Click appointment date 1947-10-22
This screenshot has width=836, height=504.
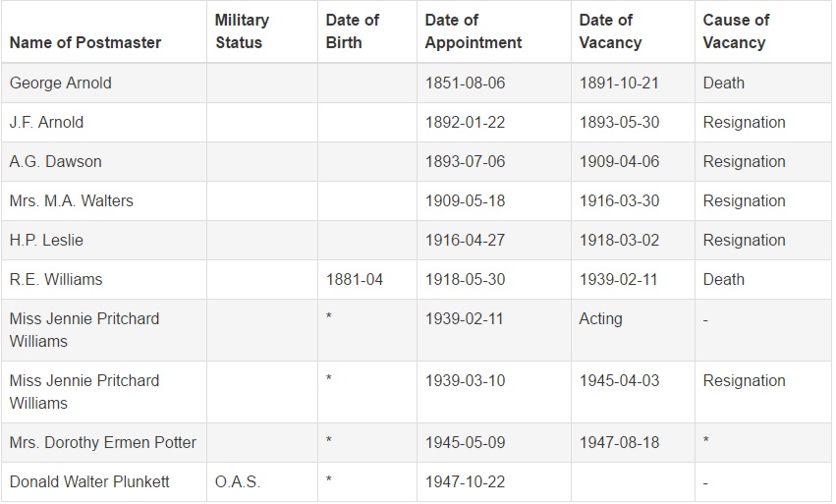tap(465, 481)
